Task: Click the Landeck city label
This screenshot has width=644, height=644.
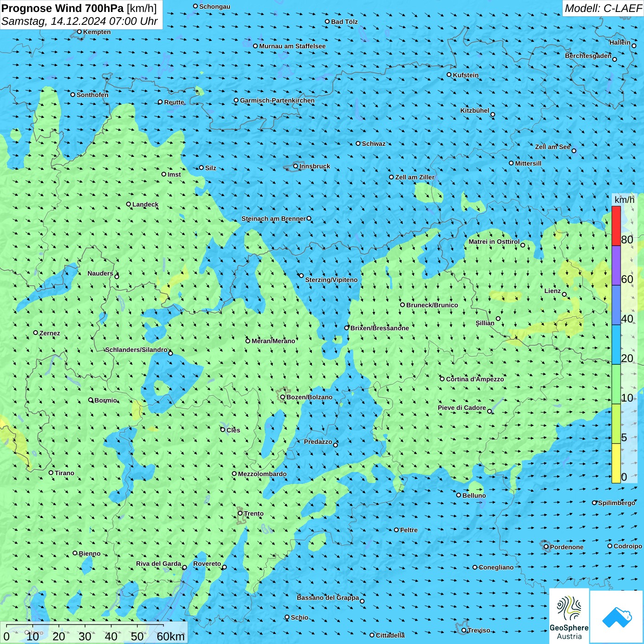Action: point(145,204)
